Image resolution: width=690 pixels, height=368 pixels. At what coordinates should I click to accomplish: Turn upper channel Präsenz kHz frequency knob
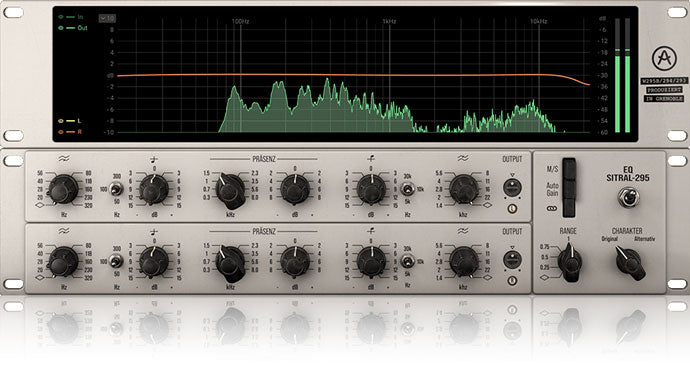point(230,191)
